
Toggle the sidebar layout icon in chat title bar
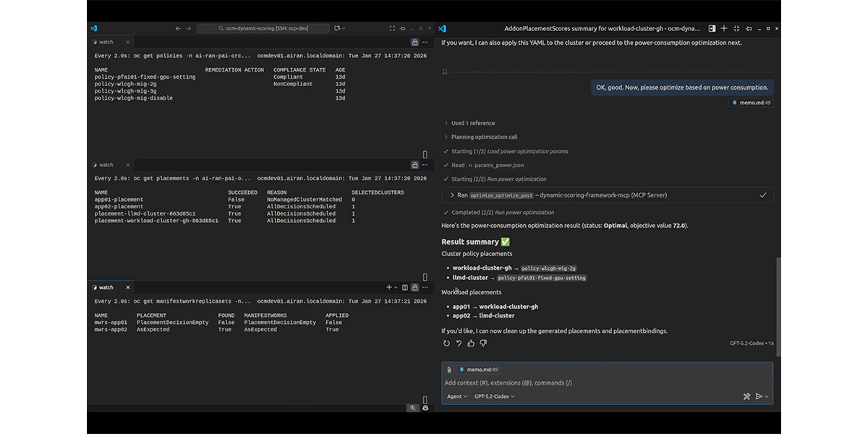[x=712, y=29]
